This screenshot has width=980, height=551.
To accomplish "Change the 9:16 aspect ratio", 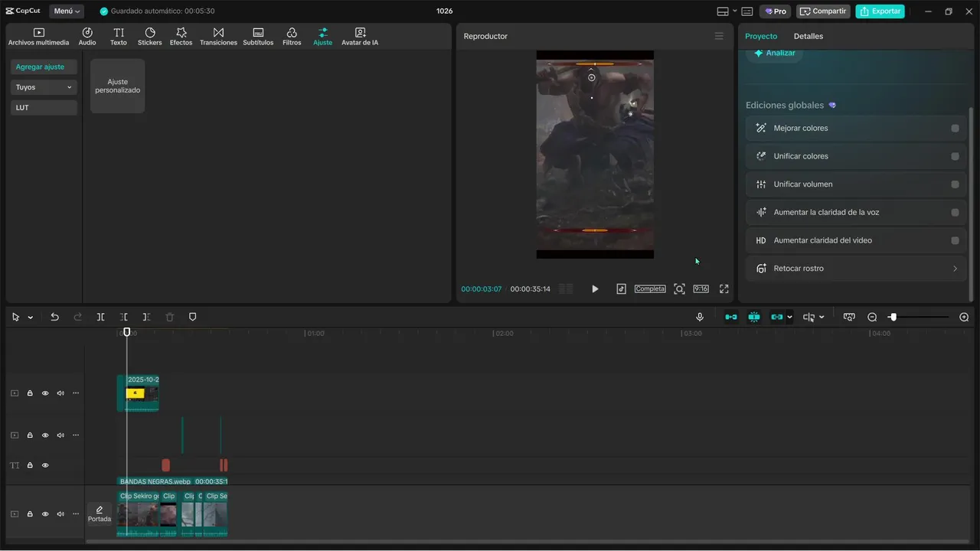I will coord(701,289).
